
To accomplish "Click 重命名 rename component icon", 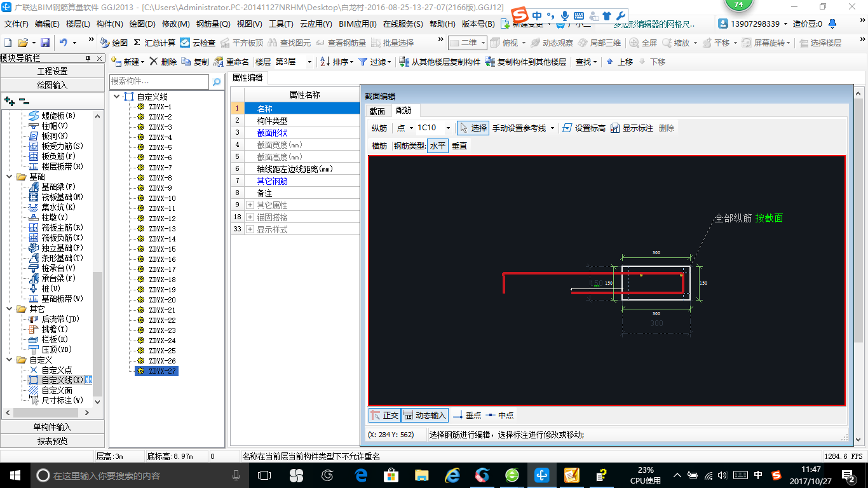I will 231,62.
